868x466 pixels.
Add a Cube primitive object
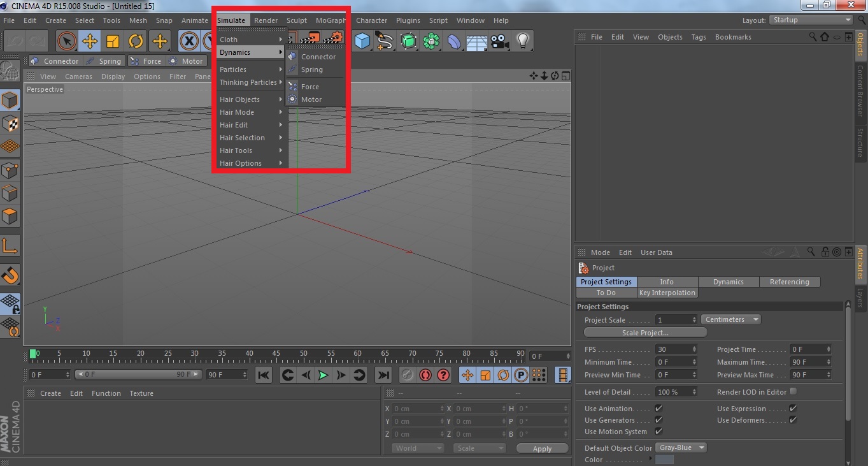pos(362,41)
